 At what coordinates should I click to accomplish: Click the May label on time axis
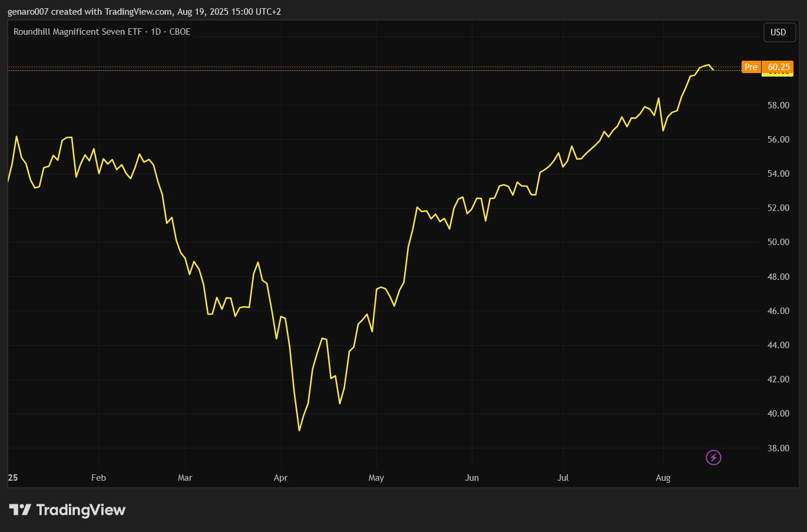(x=376, y=478)
